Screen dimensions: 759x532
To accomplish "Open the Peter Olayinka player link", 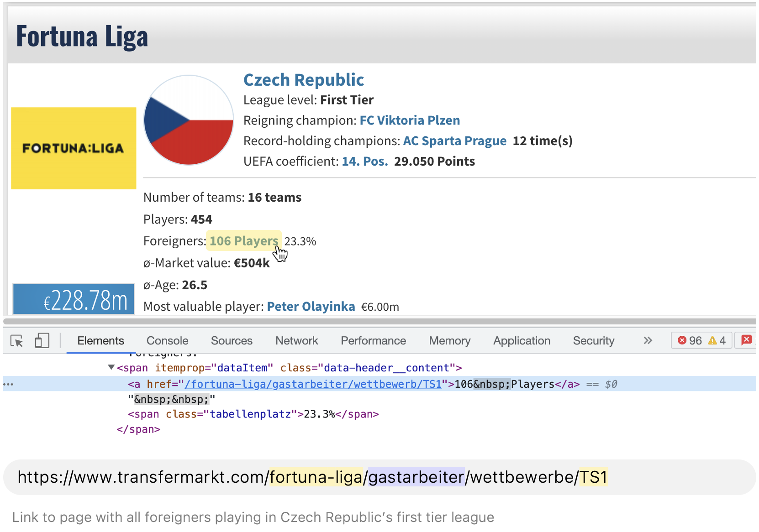I will point(311,307).
